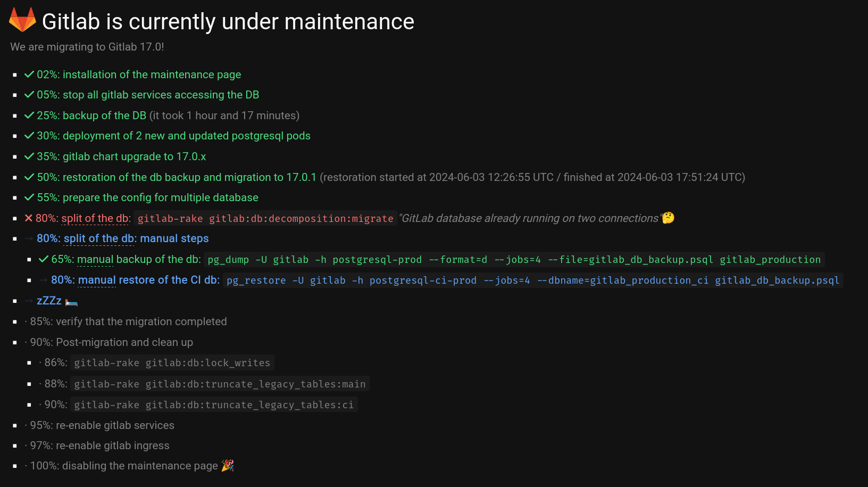Click checkmark beside 25% backup of DB

(x=29, y=115)
